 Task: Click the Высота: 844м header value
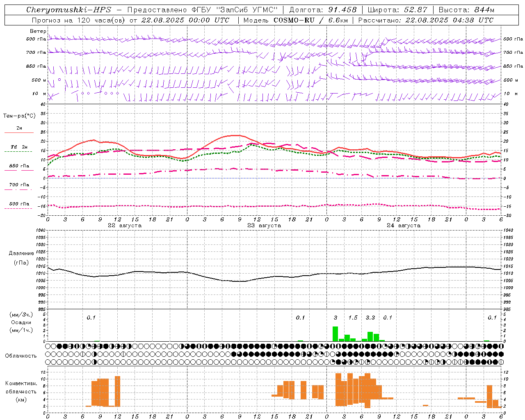click(x=466, y=10)
